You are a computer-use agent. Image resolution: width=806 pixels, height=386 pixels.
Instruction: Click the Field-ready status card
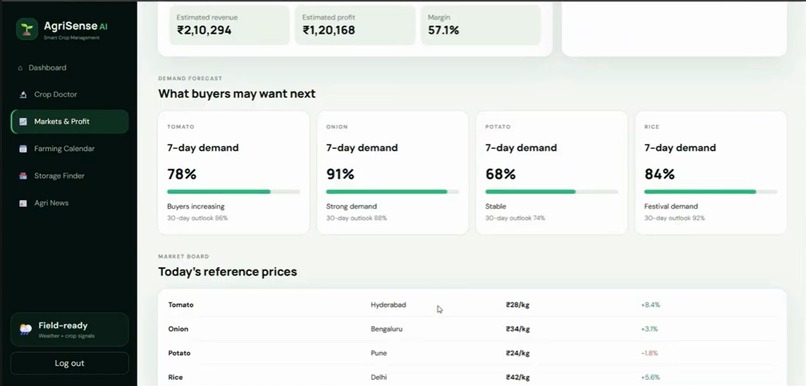[x=69, y=329]
